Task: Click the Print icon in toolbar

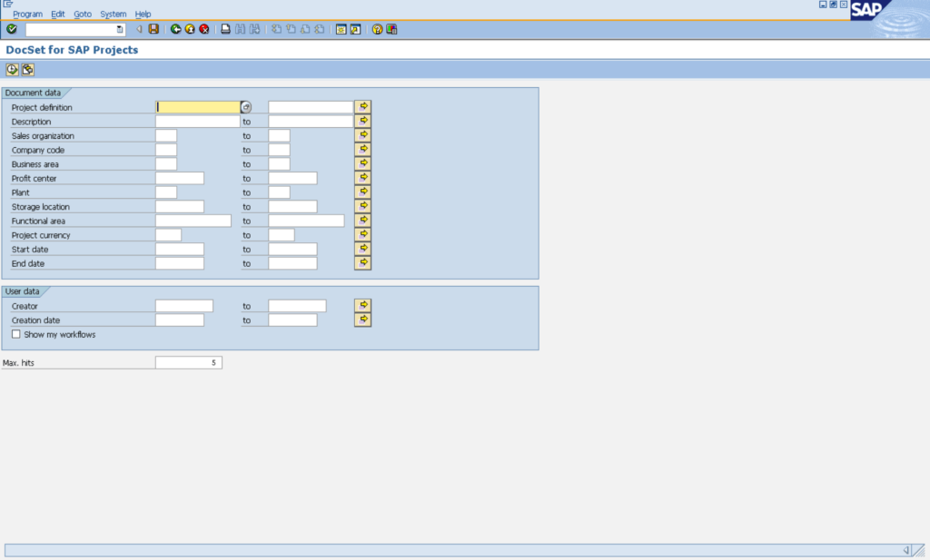Action: coord(225,29)
